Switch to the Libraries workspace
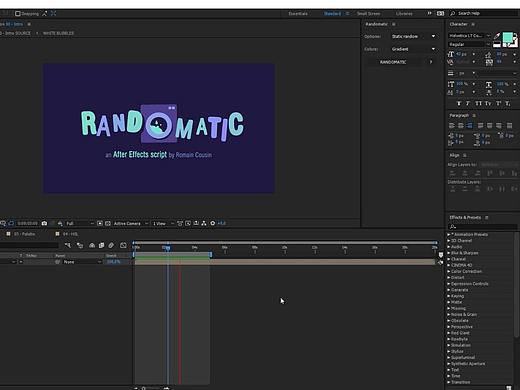Screen dimensions: 520x390 [x=404, y=14]
